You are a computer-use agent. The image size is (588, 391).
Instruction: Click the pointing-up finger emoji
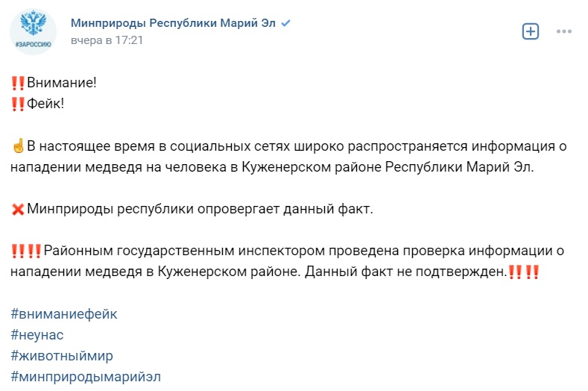click(18, 146)
